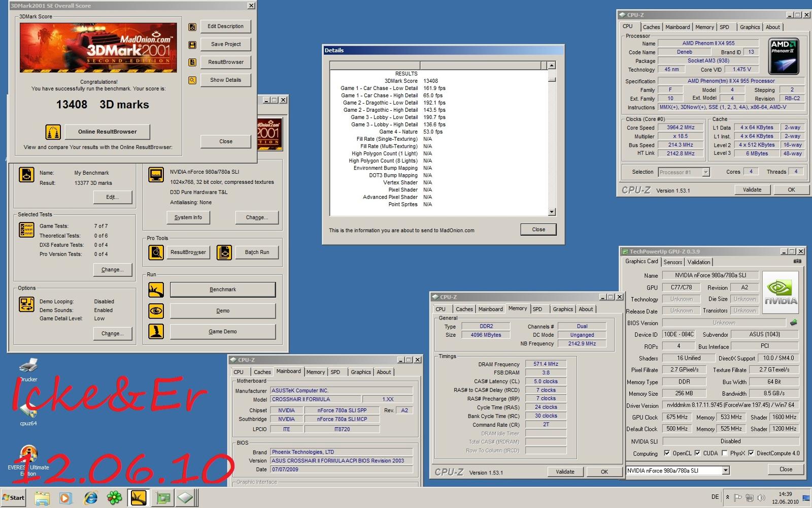
Task: Click the DE language indicator in tray
Action: tap(715, 497)
